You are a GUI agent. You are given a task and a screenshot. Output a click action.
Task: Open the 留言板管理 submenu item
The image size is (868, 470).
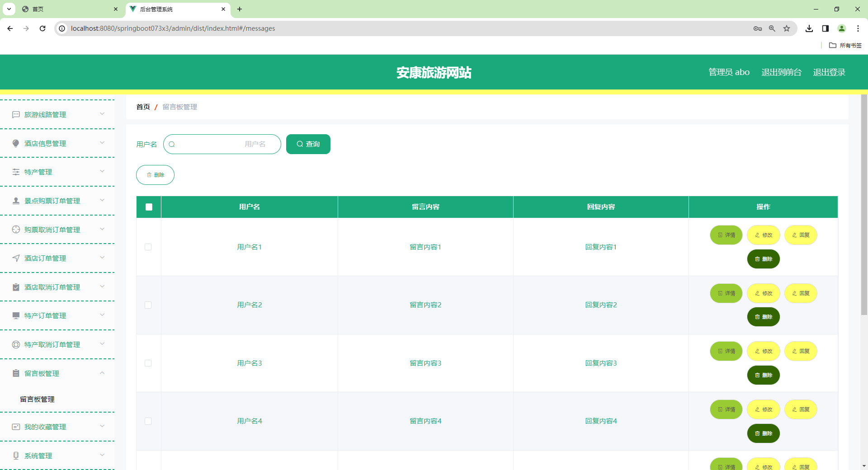[x=37, y=399]
